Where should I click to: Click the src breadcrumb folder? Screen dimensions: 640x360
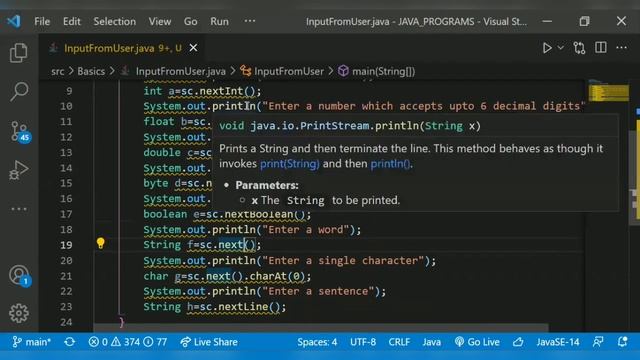58,71
